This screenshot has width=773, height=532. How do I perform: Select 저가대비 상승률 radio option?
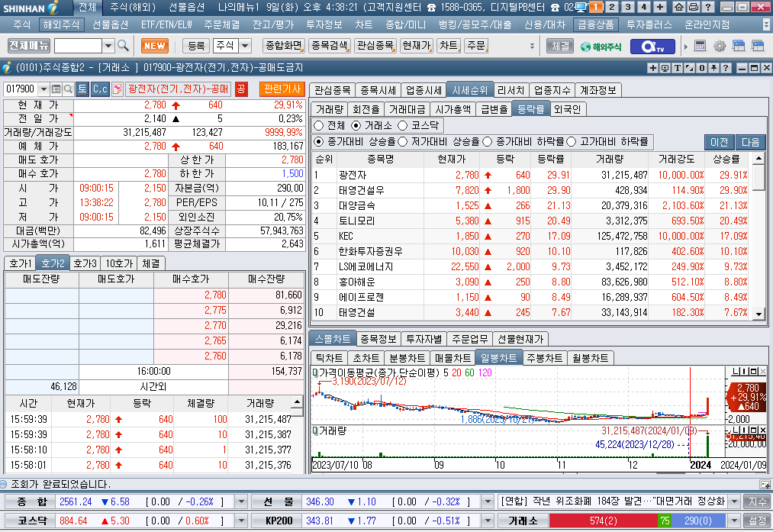(x=402, y=141)
